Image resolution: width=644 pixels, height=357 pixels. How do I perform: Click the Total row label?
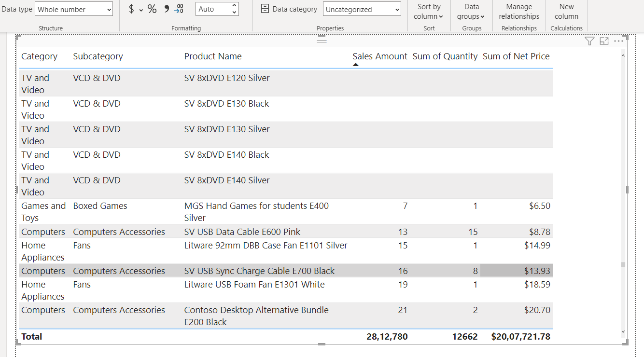point(32,337)
